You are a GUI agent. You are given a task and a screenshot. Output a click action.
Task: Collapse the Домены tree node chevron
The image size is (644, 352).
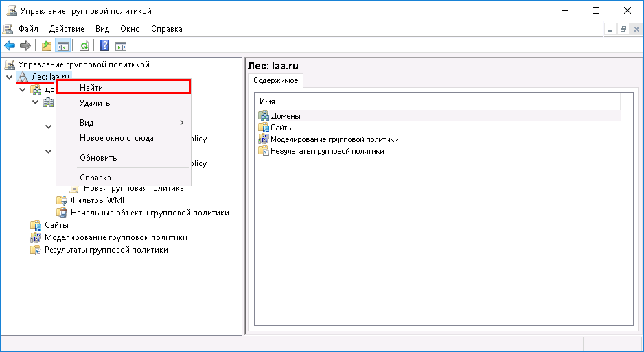pos(23,89)
